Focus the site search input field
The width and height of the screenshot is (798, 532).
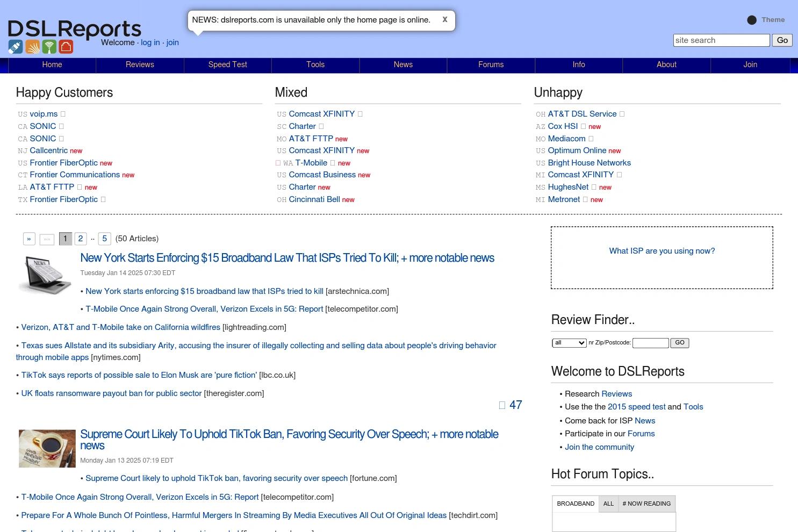coord(722,40)
